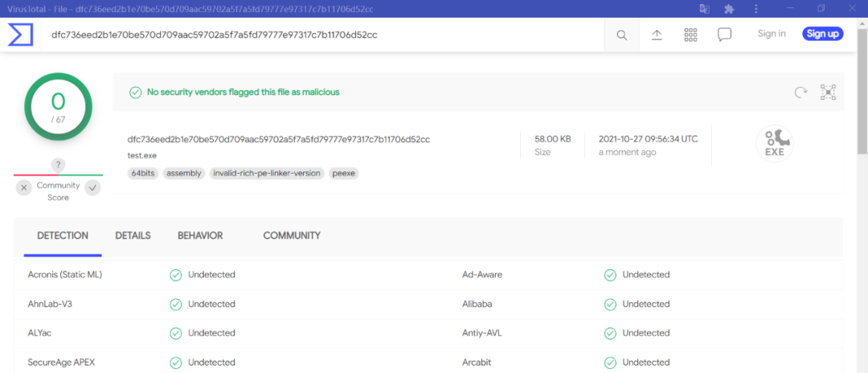The image size is (868, 373).
Task: Click the Community Score label
Action: click(58, 191)
